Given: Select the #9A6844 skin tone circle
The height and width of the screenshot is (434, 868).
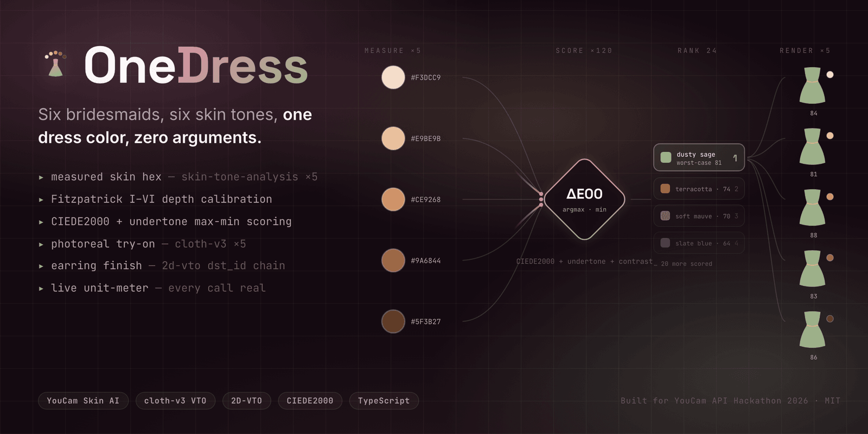Looking at the screenshot, I should click(x=393, y=260).
